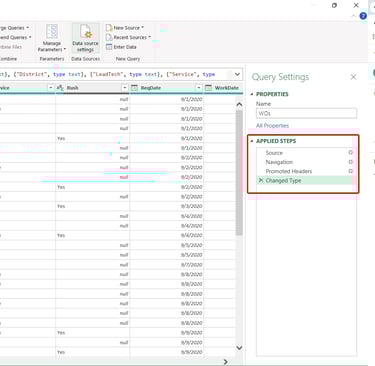Collapse the ribbon with the chevron
The image size is (375, 366).
tap(354, 16)
